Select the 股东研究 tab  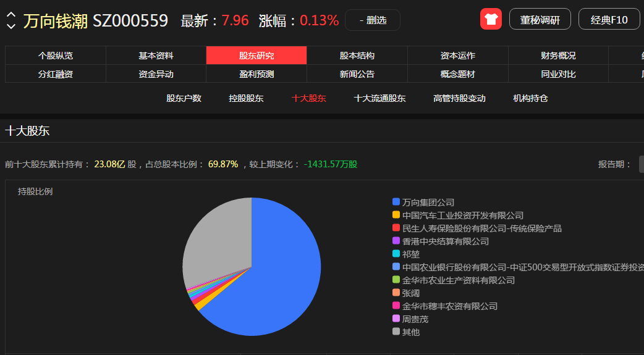pos(256,56)
